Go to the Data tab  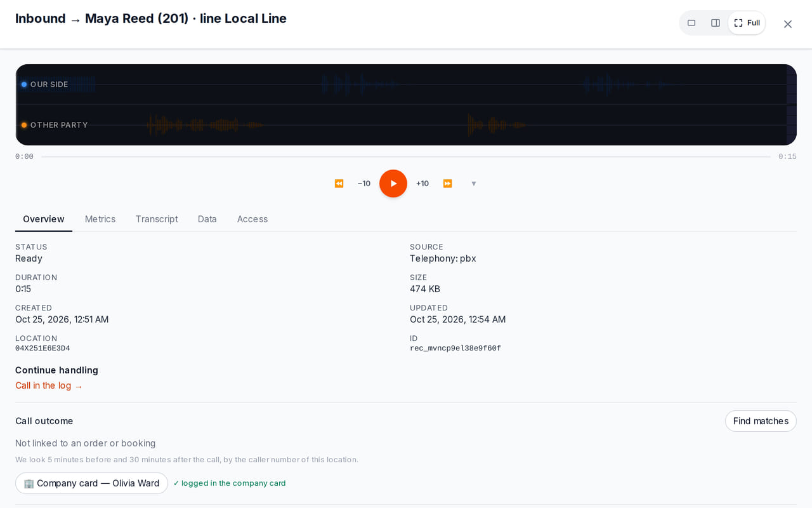[207, 219]
